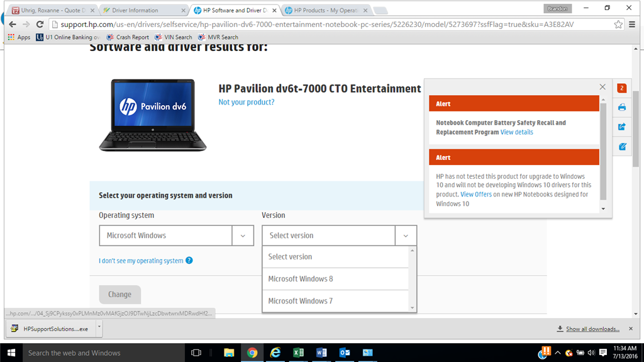
Task: Click the orange alerts count badge
Action: point(622,88)
